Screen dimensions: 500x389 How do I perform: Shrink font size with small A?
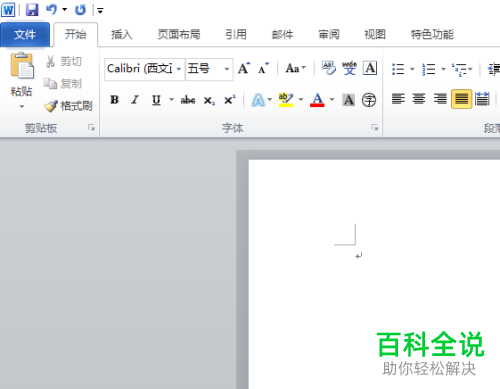click(264, 68)
